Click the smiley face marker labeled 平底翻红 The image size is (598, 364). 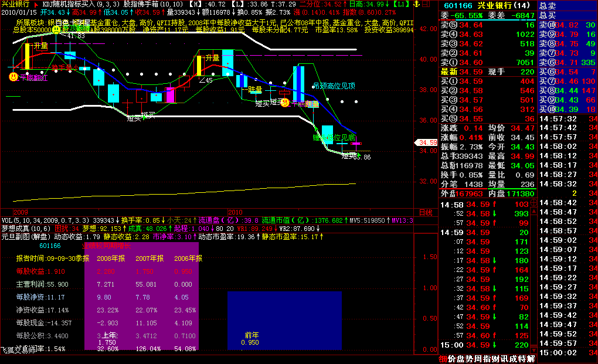[13, 76]
